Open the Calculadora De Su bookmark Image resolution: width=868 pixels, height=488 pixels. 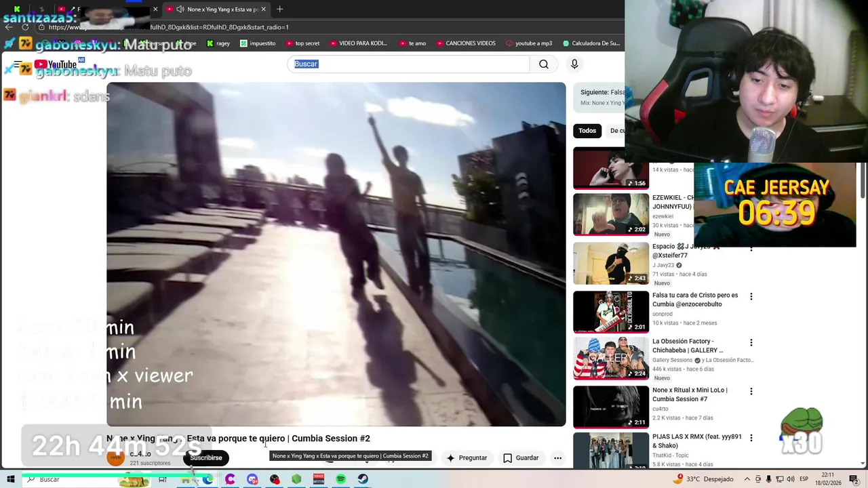[591, 43]
